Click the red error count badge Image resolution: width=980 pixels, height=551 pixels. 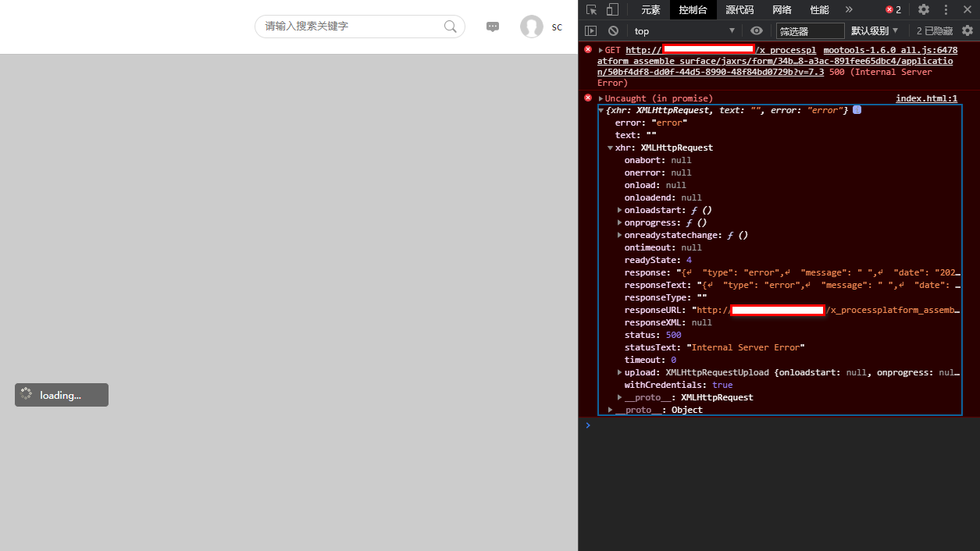coord(893,10)
